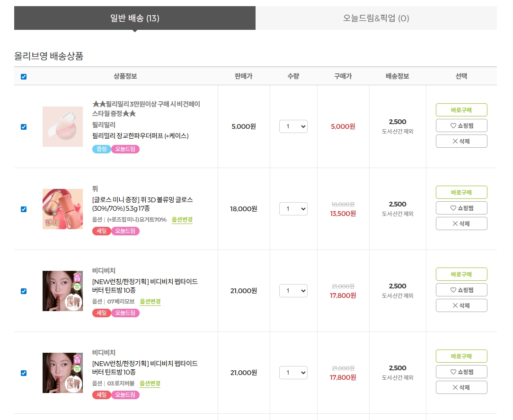Remove the 03 로지버블 tint balm
The height and width of the screenshot is (420, 513).
point(461,387)
